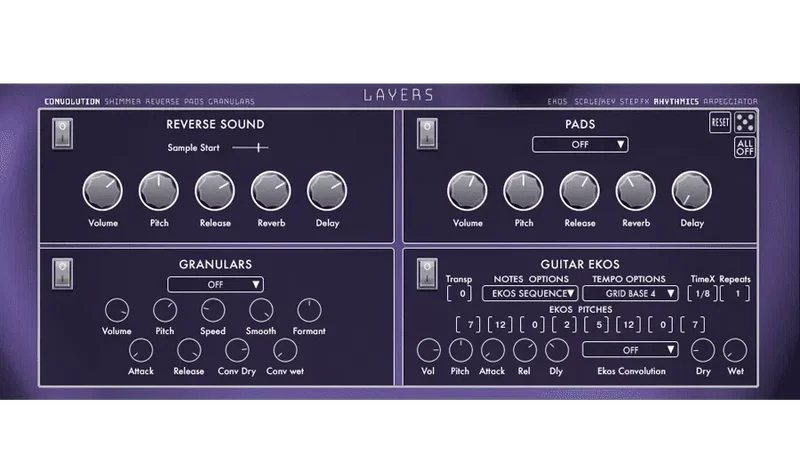Click the Reverse Sound Release knob

[215, 191]
